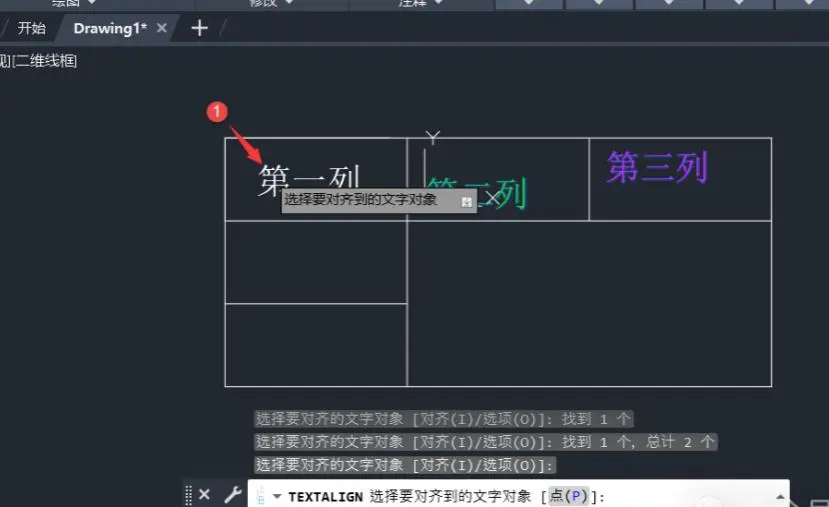This screenshot has width=829, height=507.
Task: Close the Drawing1 tab
Action: point(162,28)
